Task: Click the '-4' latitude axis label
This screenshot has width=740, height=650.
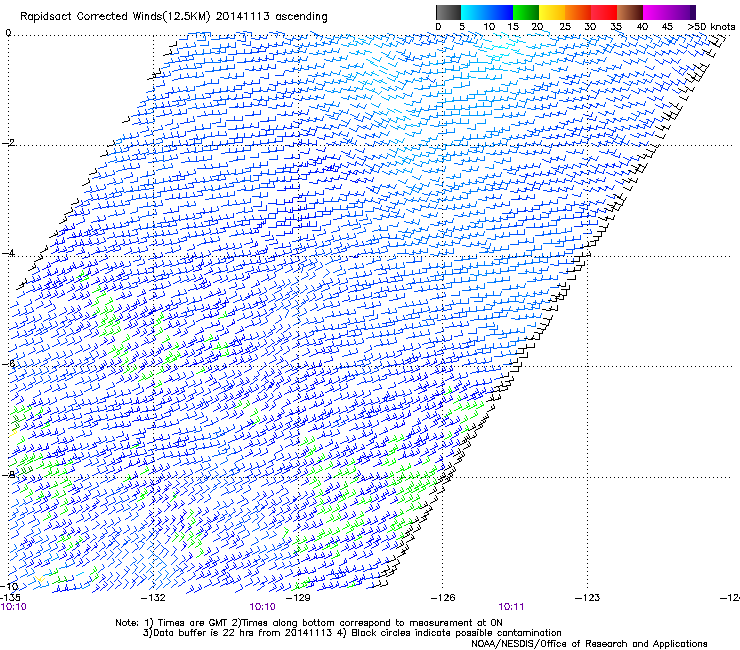Action: click(8, 253)
